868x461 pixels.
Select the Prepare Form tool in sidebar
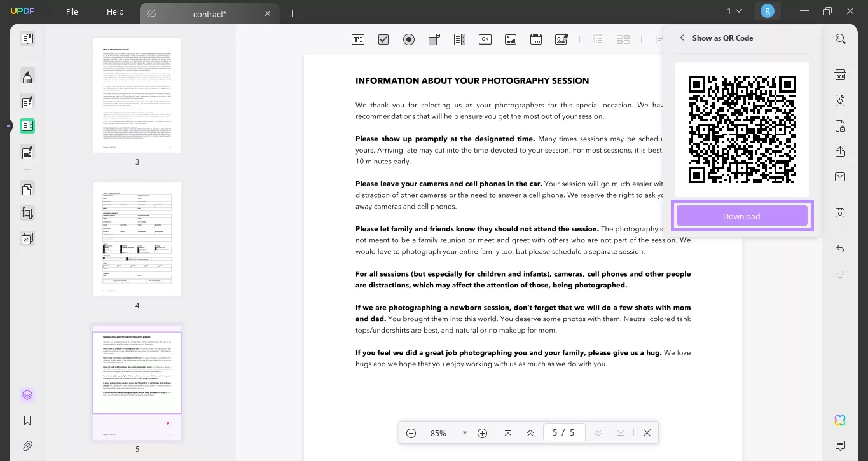(27, 126)
